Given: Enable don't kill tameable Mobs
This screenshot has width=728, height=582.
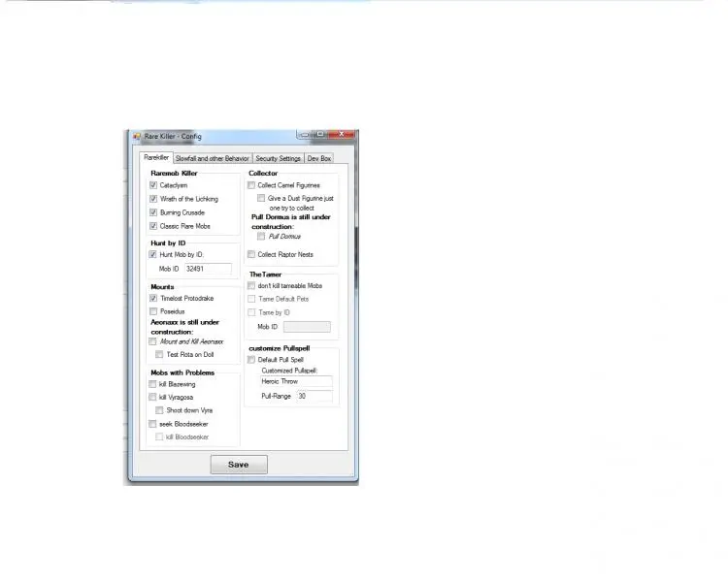Looking at the screenshot, I should tap(251, 286).
